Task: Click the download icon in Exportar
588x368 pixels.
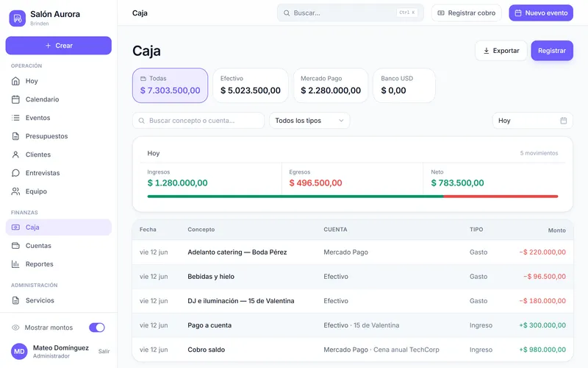Action: [x=486, y=51]
